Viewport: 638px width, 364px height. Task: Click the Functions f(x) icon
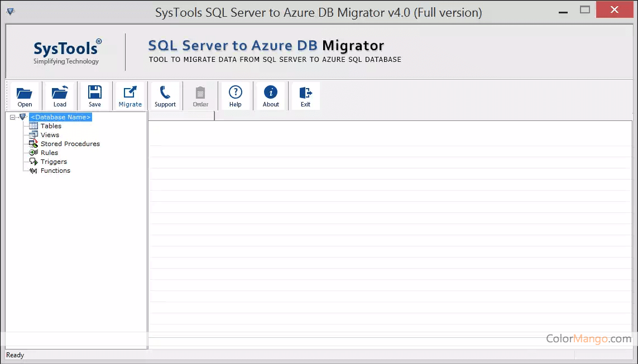tap(33, 171)
